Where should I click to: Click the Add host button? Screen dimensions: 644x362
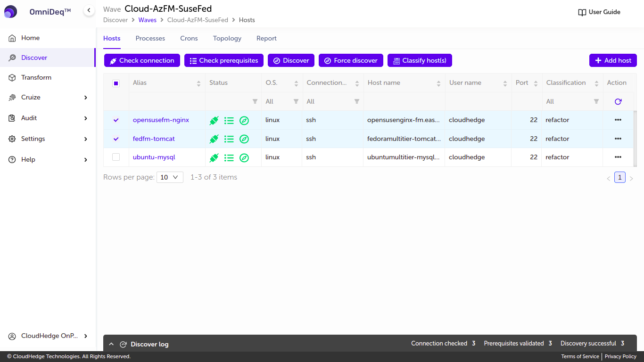(x=612, y=60)
